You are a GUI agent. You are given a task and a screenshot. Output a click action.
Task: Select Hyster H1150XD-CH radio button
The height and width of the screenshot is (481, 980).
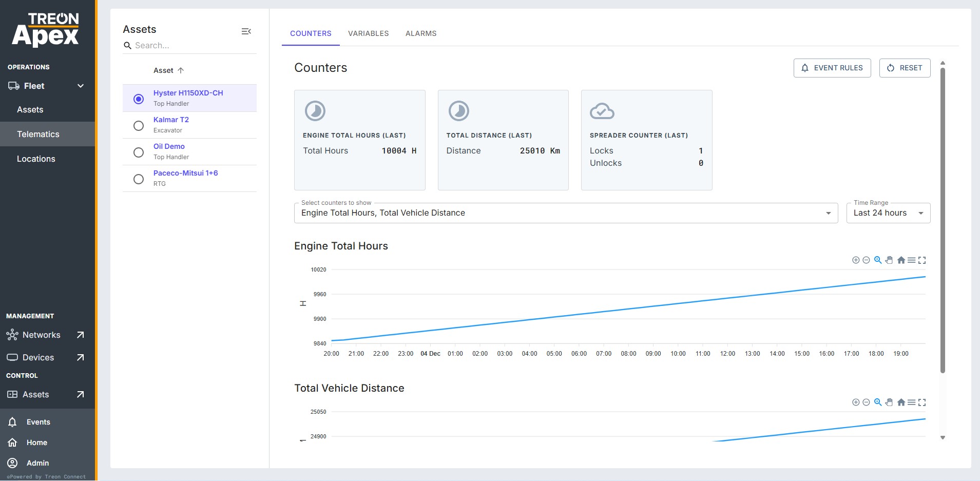[139, 99]
